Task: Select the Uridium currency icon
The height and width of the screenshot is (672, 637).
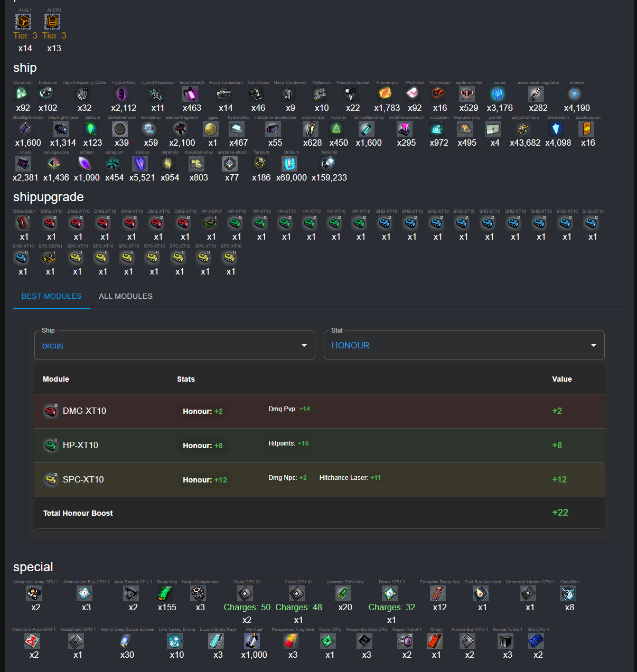Action: coord(289,164)
